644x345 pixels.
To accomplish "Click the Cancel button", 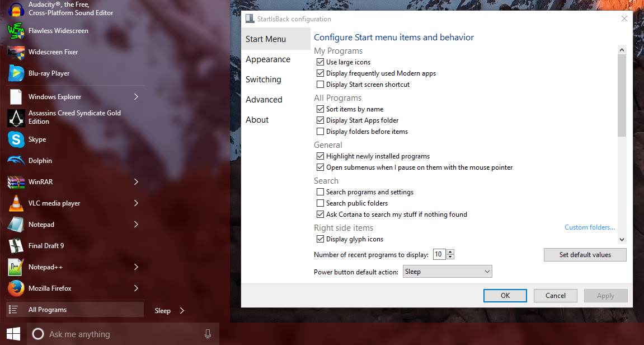I will click(555, 296).
